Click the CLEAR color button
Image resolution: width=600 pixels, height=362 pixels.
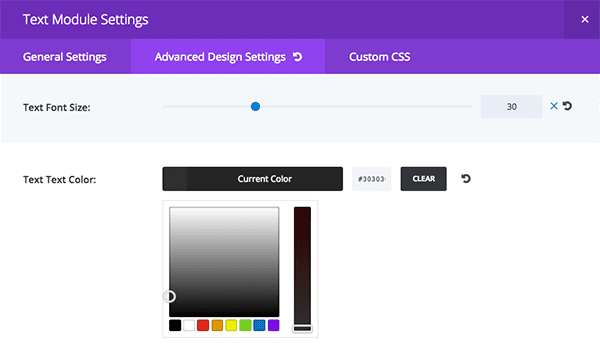(424, 179)
